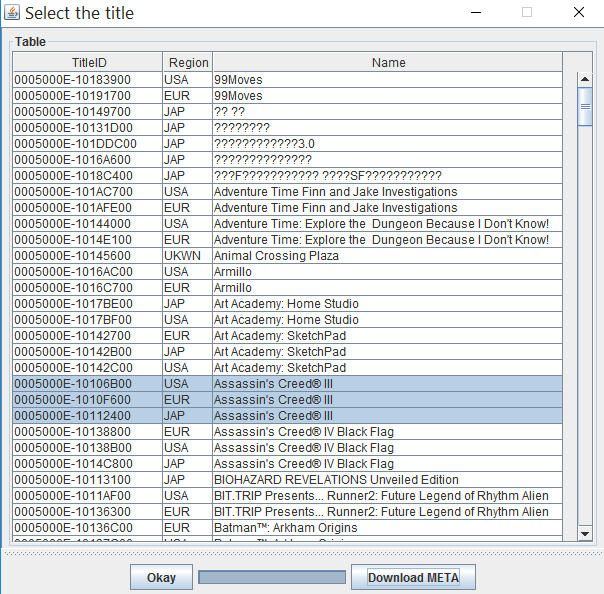Click TitleID 0005000E-10138800
This screenshot has height=594, width=604.
[88, 431]
